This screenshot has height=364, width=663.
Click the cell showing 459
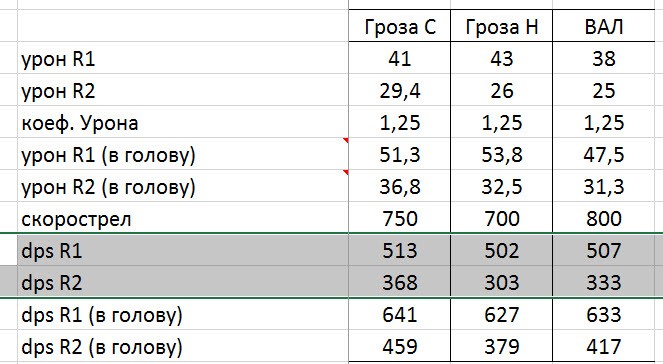(400, 346)
